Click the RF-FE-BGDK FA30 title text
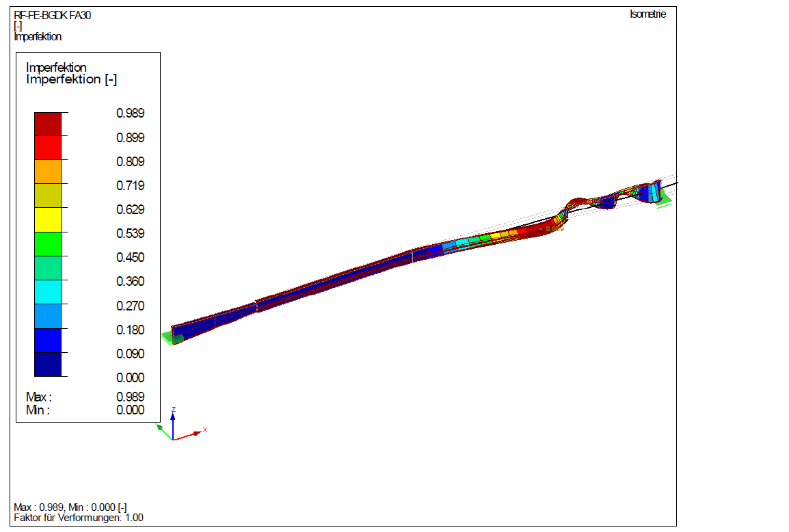The image size is (789, 532). (52, 16)
